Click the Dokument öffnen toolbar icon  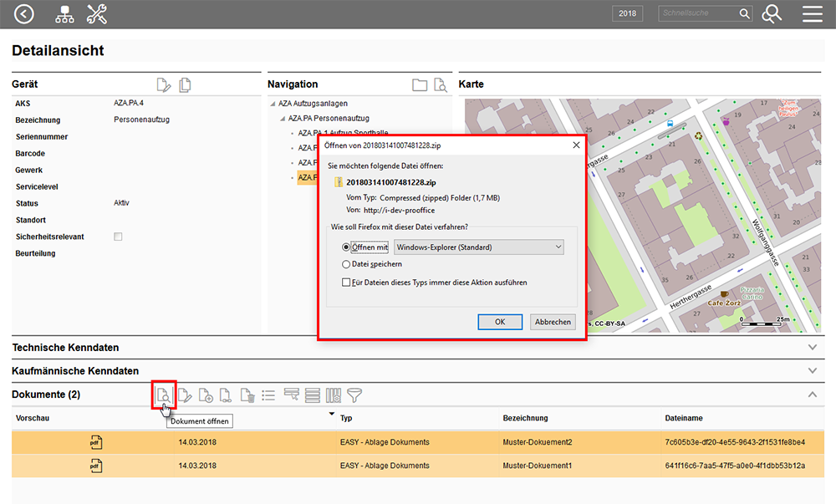point(164,395)
